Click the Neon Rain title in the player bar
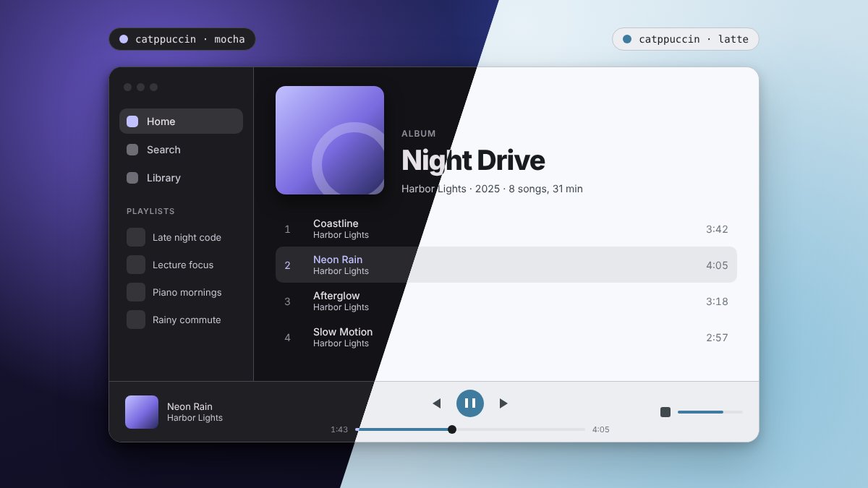868x488 pixels. (x=190, y=406)
